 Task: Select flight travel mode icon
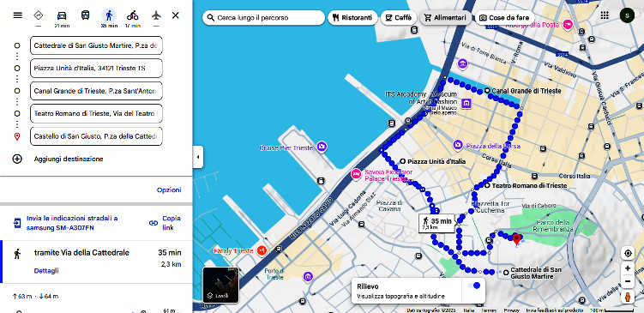pyautogui.click(x=156, y=15)
